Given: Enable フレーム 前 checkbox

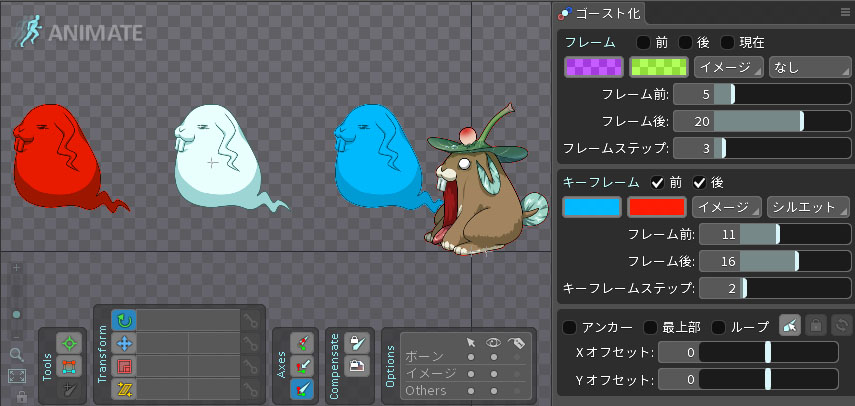Looking at the screenshot, I should [644, 42].
